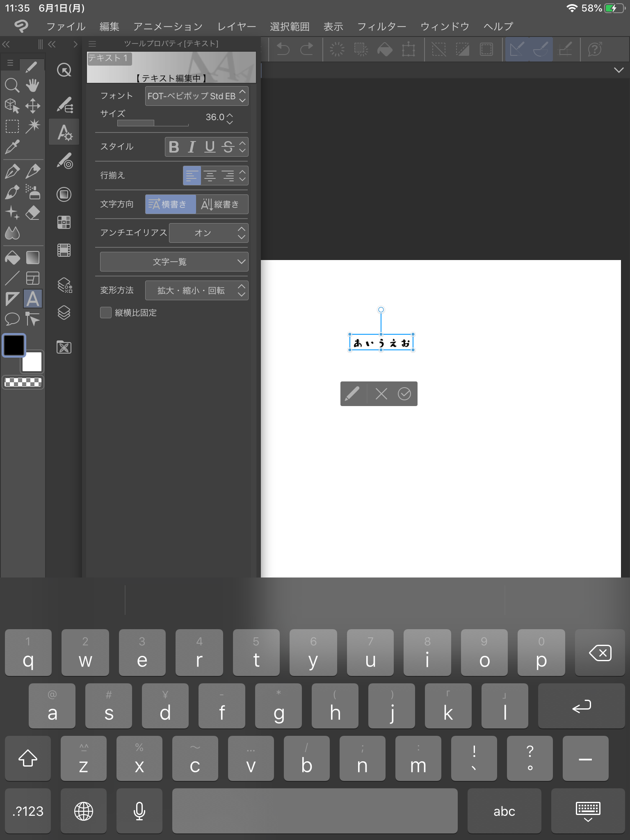Click the pencil edit text button
The width and height of the screenshot is (630, 840).
tap(353, 394)
